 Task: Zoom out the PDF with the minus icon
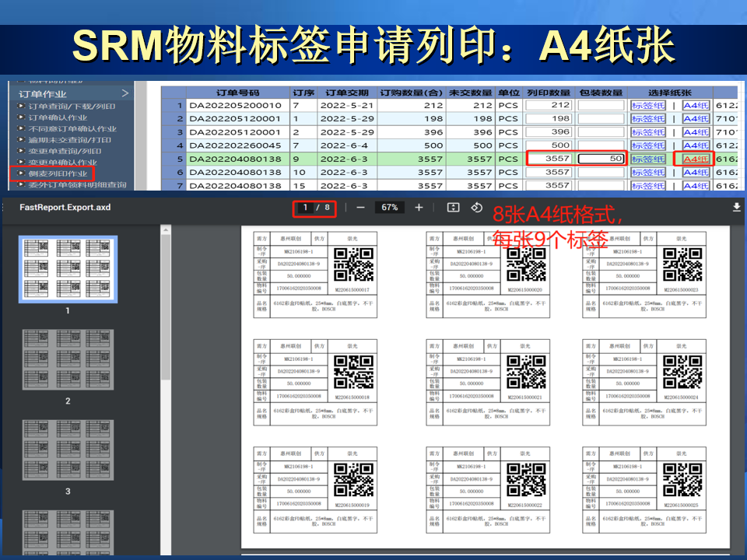pos(360,208)
